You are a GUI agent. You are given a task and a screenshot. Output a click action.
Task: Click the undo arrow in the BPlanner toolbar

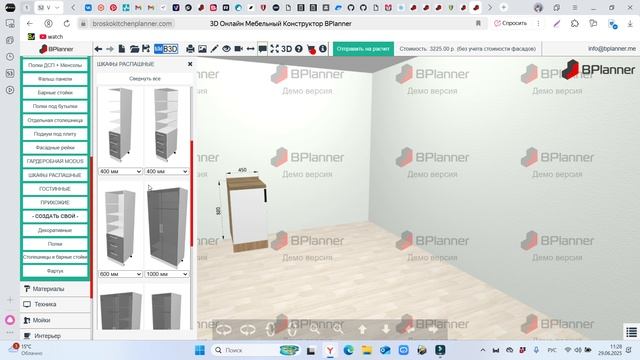(x=98, y=49)
